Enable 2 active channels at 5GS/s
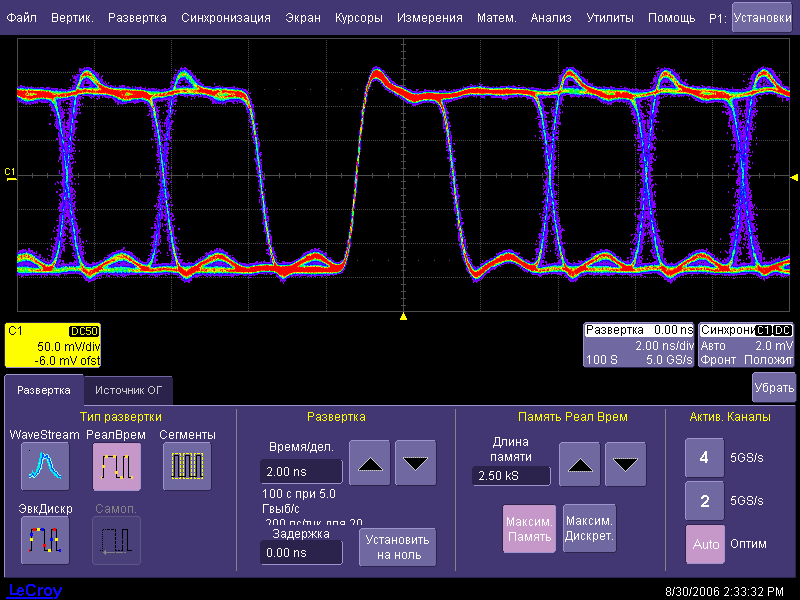This screenshot has height=600, width=800. pos(704,501)
